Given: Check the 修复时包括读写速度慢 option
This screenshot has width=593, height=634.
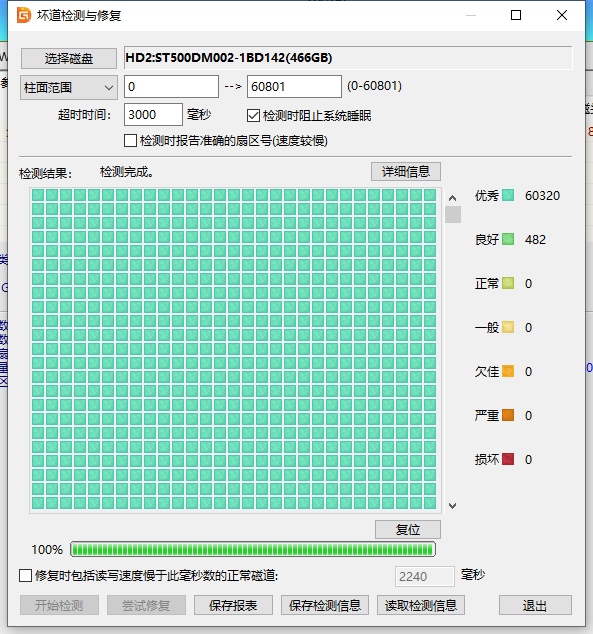Looking at the screenshot, I should coord(25,575).
